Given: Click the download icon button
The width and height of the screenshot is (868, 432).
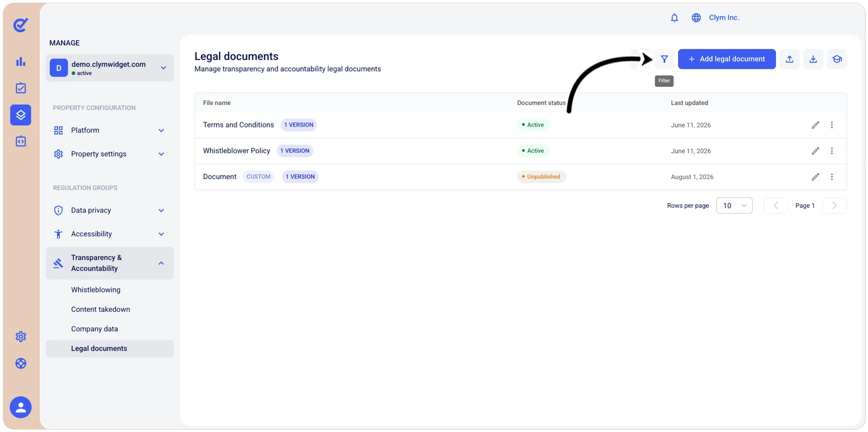Looking at the screenshot, I should [813, 59].
